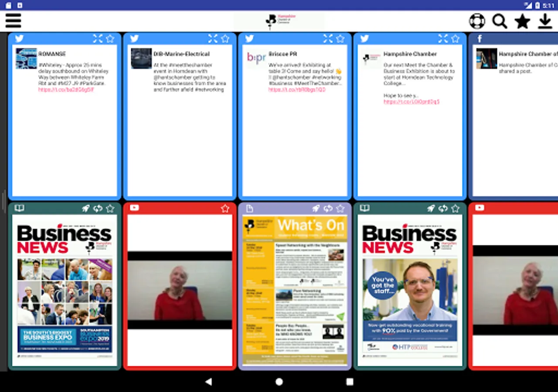This screenshot has height=392, width=558.
Task: Expand the DIB-Marine-Electrical tweet card
Action: coord(213,38)
